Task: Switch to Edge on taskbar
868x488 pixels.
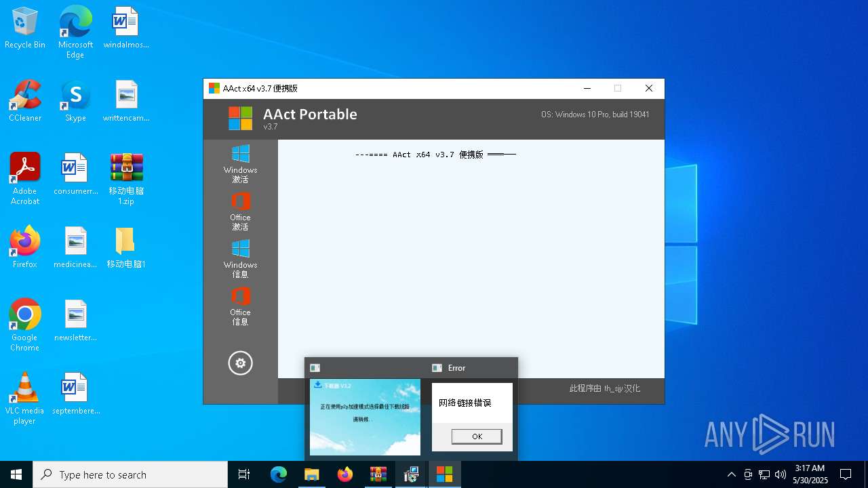Action: coord(279,474)
